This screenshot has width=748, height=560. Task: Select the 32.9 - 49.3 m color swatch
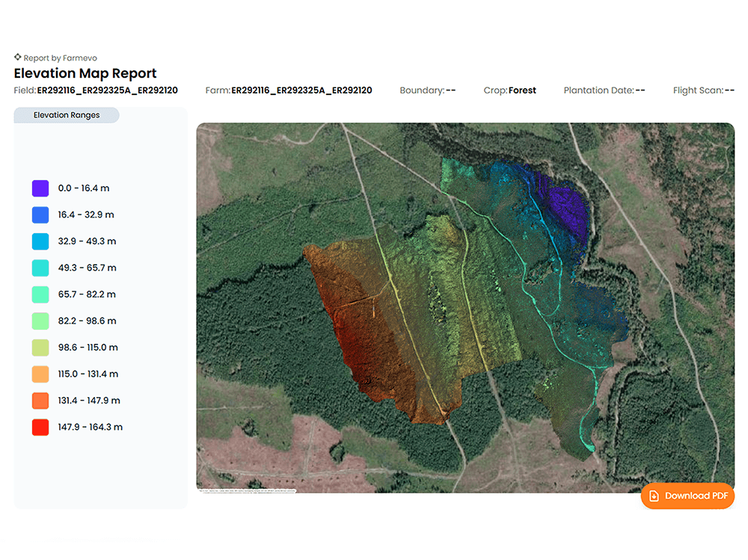click(x=40, y=241)
